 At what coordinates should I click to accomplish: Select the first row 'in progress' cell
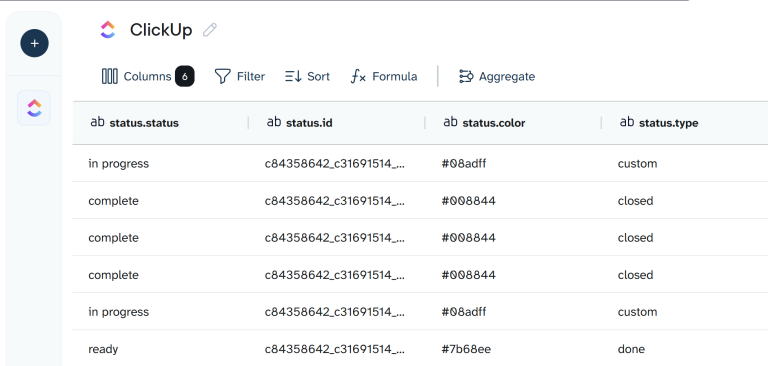click(161, 163)
